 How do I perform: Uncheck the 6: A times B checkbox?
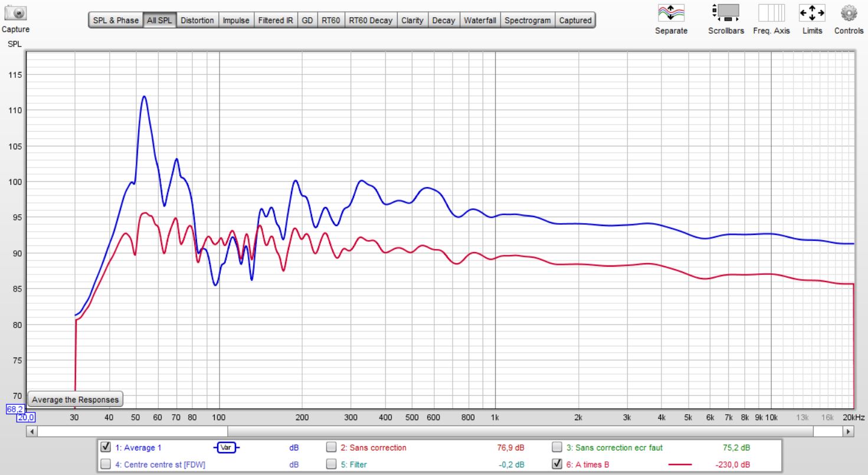pos(557,464)
